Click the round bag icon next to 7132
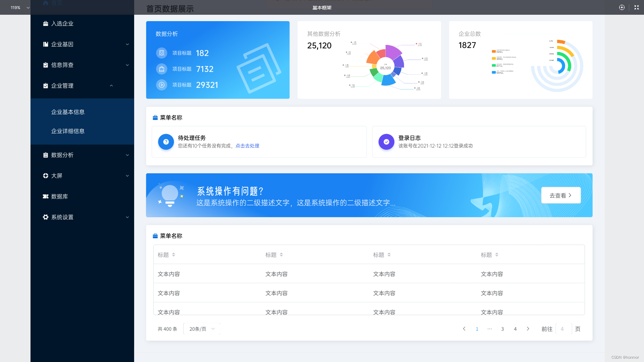Screen dimensions: 644x362 162,69
